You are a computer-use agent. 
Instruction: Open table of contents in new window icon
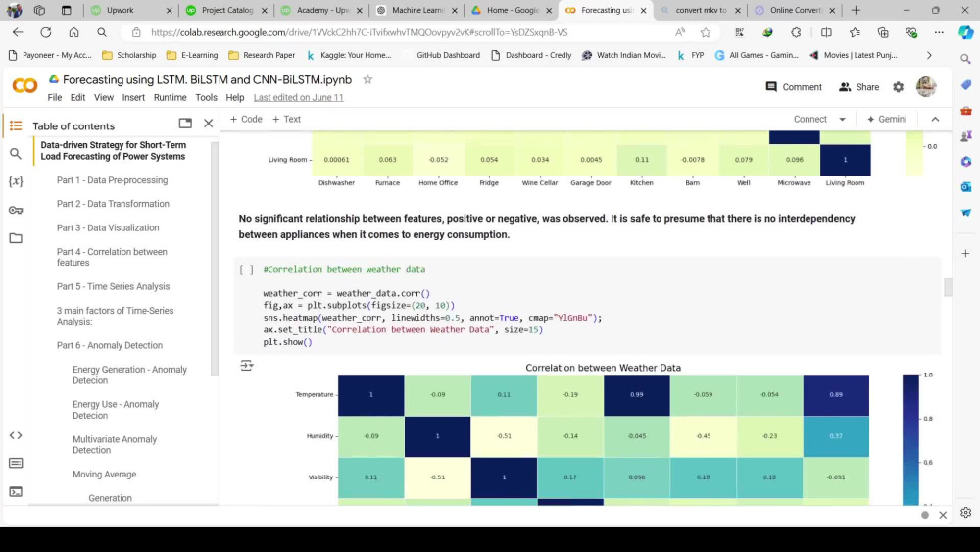[x=185, y=124]
